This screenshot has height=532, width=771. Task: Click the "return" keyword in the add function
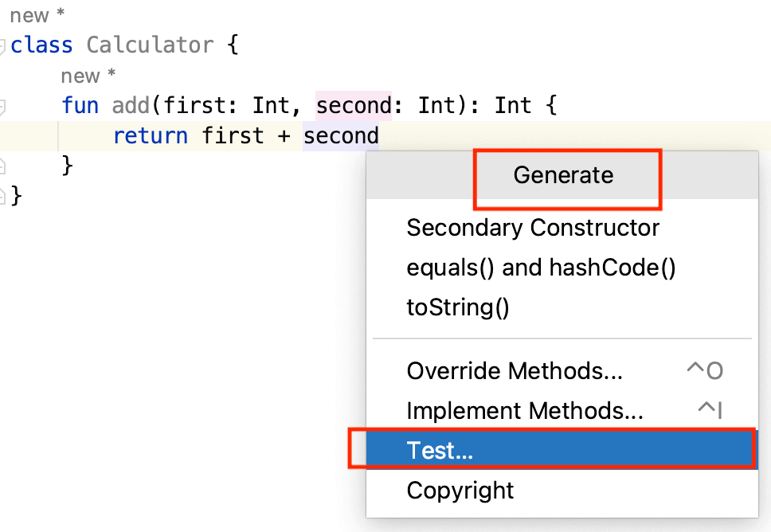(150, 135)
